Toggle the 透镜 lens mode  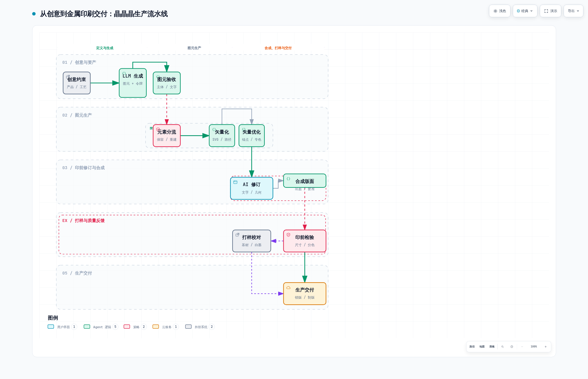click(x=492, y=347)
